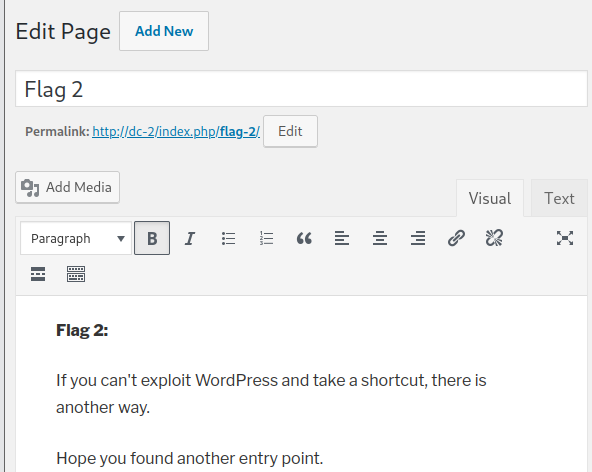Apply blockquote formatting
Image resolution: width=592 pixels, height=472 pixels.
point(304,238)
